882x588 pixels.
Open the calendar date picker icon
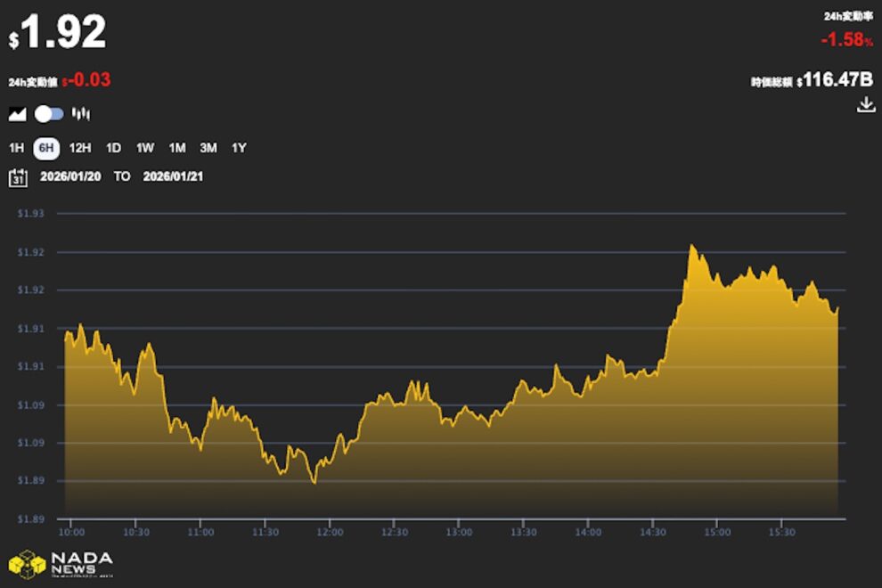tap(18, 176)
